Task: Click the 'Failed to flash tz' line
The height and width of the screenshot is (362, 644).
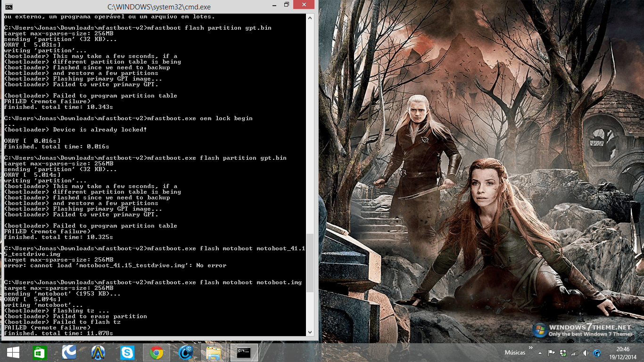Action: [62, 322]
